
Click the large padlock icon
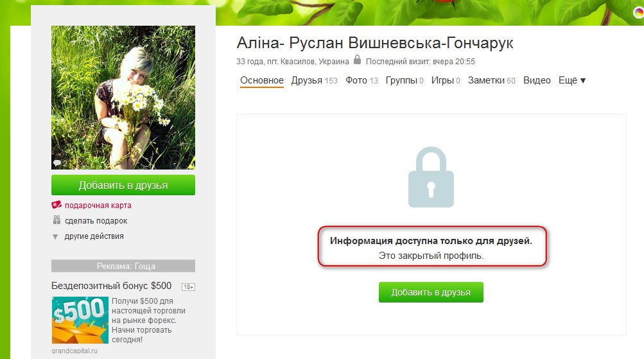(431, 177)
